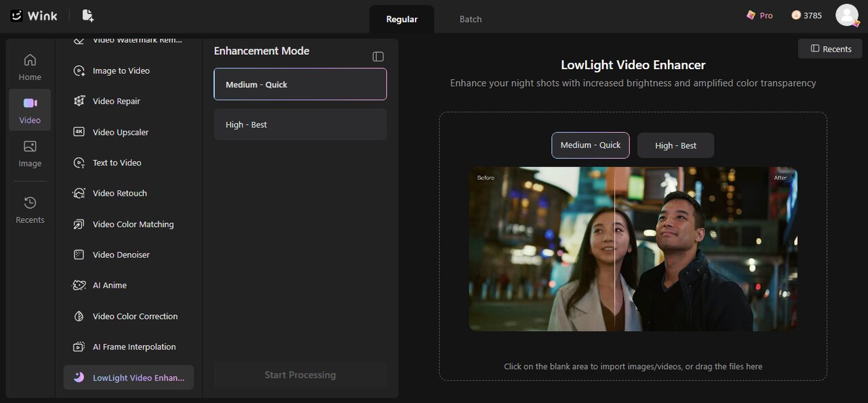The image size is (868, 403).
Task: Collapse the Enhancement Mode panel icon
Action: point(378,57)
